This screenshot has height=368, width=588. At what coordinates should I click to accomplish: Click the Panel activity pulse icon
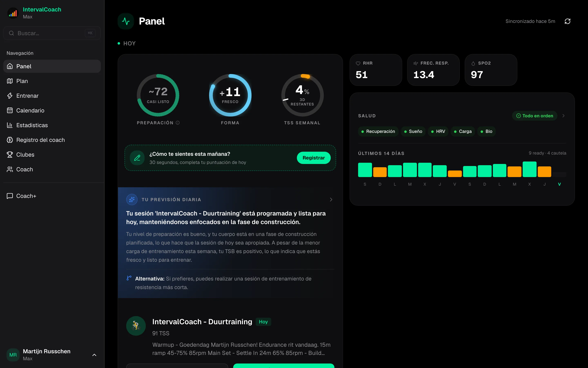[x=126, y=21]
